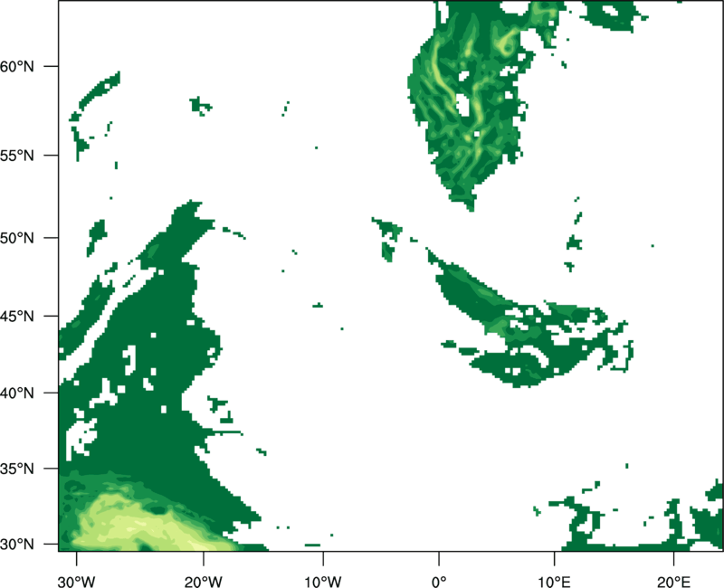
Task: Click the 30°N latitude axis label
Action: click(17, 545)
